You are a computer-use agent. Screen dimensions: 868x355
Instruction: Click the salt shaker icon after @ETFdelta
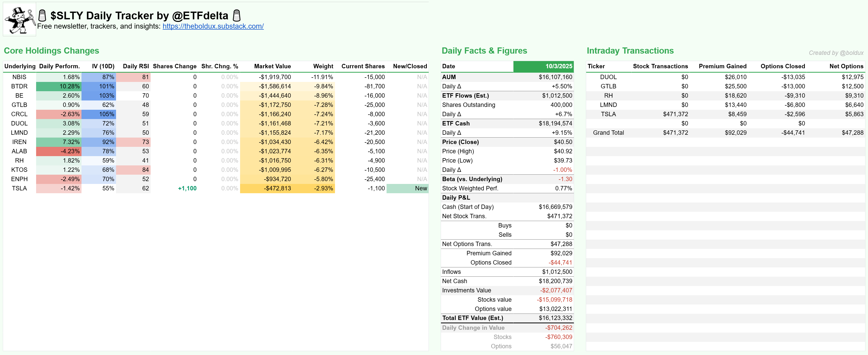click(x=237, y=15)
